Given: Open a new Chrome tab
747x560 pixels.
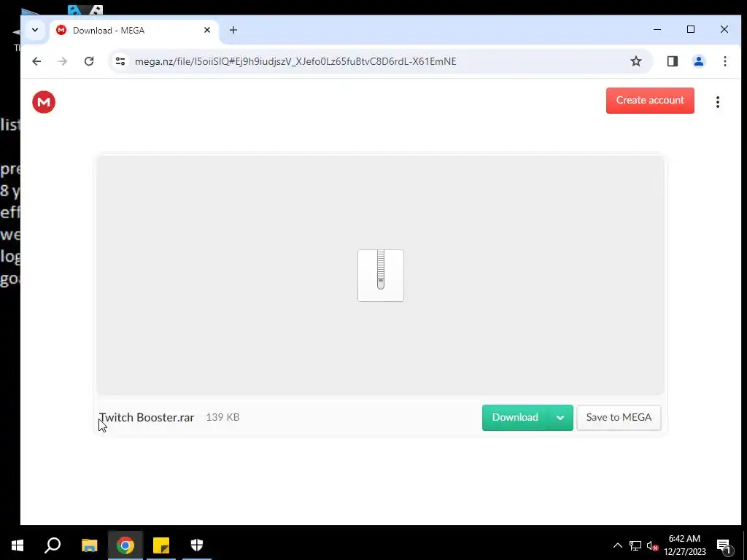Looking at the screenshot, I should point(233,30).
